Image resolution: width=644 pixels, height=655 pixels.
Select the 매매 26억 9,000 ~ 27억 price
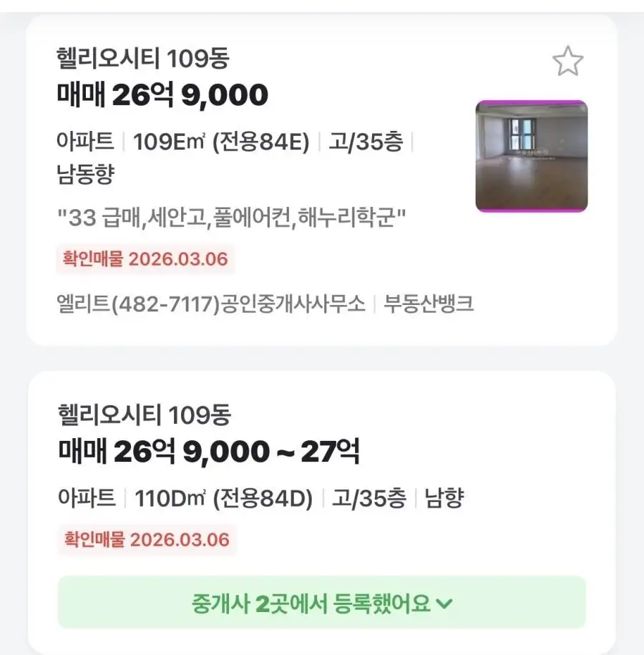click(x=208, y=451)
